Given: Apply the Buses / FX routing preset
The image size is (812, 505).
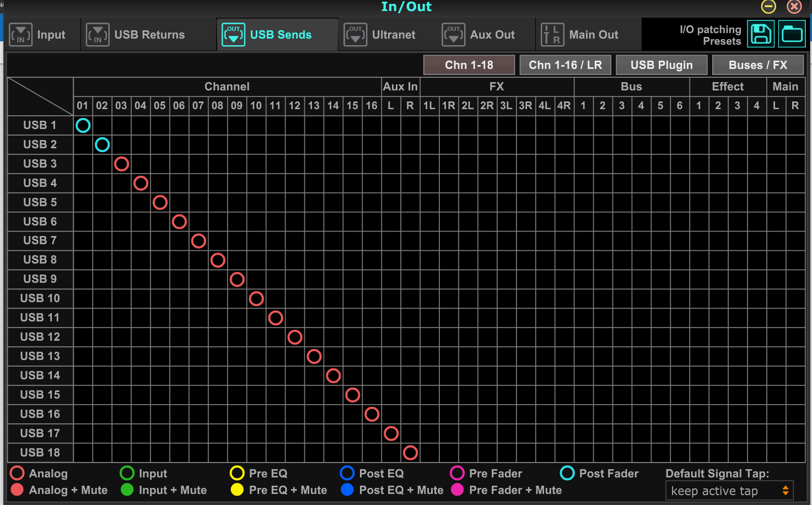Looking at the screenshot, I should [758, 65].
